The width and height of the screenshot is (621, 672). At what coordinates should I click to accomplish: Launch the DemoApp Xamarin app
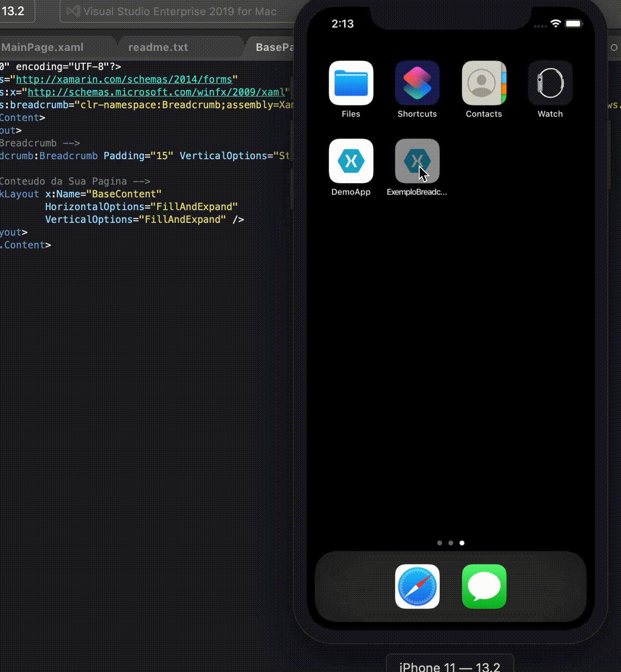[351, 161]
